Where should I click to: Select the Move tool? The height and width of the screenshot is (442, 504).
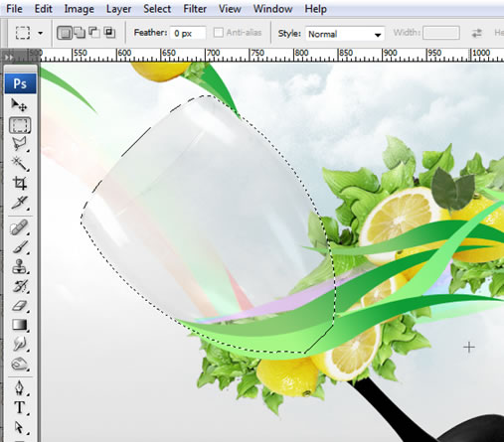click(19, 105)
